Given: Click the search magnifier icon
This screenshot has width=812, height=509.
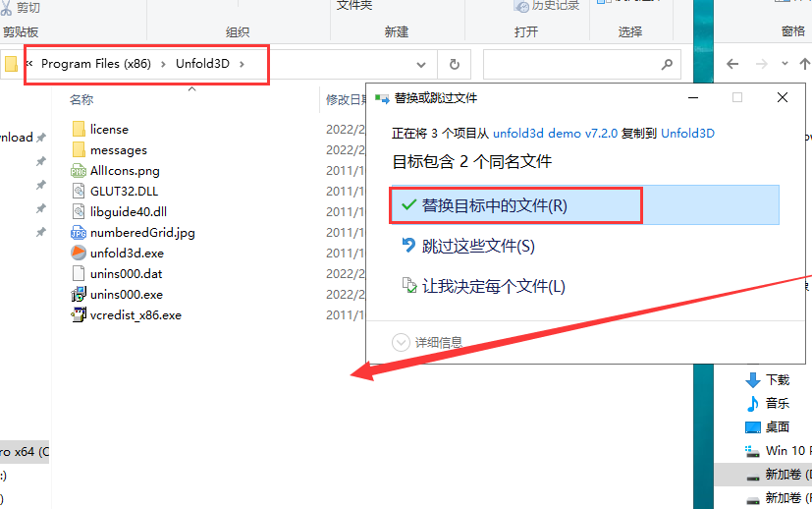Looking at the screenshot, I should point(667,64).
